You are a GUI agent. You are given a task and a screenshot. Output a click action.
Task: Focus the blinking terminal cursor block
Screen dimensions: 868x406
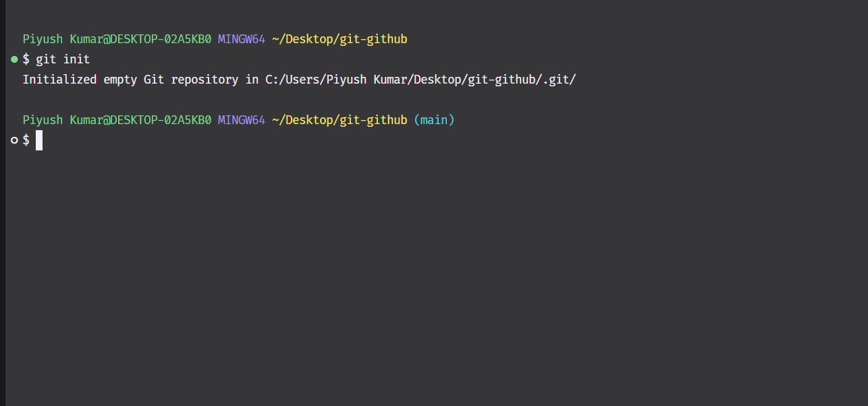point(39,140)
